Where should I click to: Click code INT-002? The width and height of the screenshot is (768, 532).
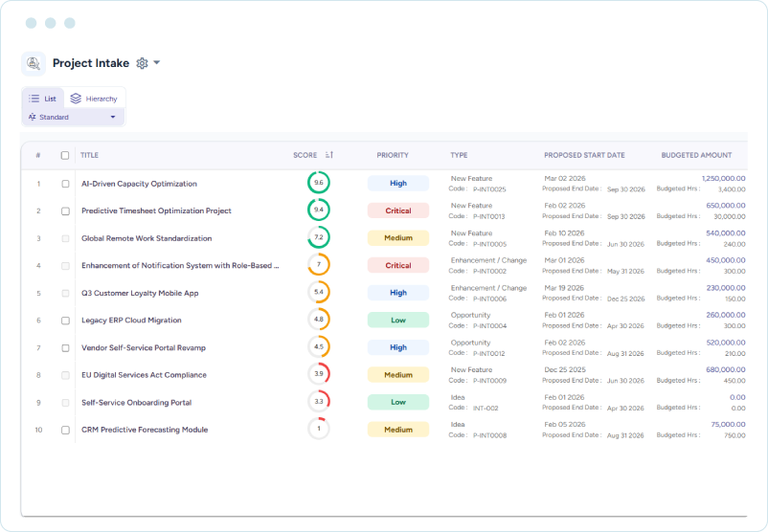(486, 409)
